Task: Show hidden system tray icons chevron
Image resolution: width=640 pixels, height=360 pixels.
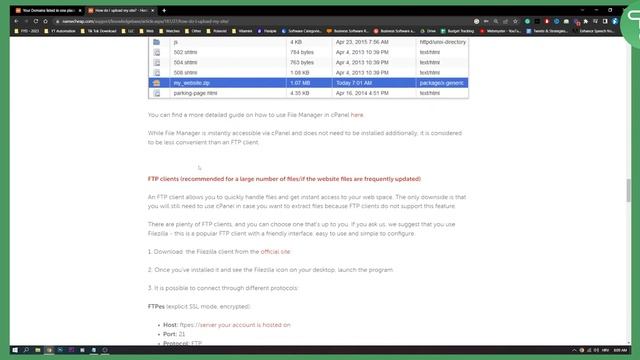Action: (x=574, y=350)
